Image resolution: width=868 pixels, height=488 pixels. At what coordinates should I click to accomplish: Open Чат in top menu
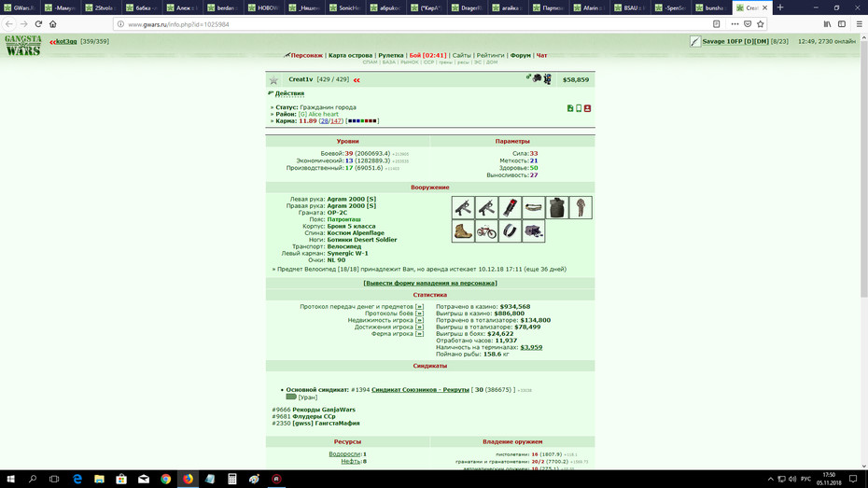pyautogui.click(x=542, y=55)
